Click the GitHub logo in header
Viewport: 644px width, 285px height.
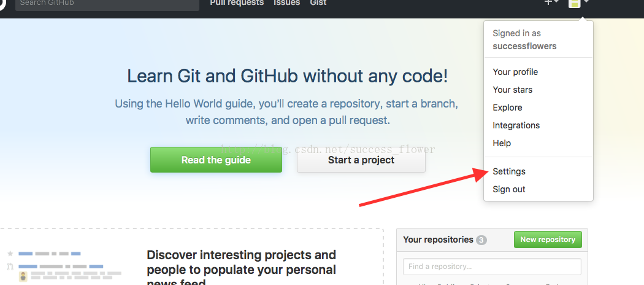2,3
